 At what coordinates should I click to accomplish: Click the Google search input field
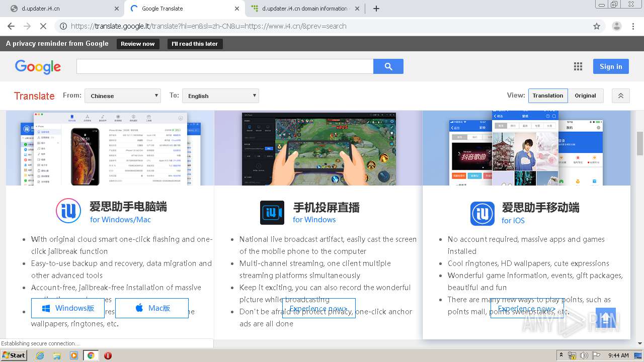pyautogui.click(x=225, y=66)
